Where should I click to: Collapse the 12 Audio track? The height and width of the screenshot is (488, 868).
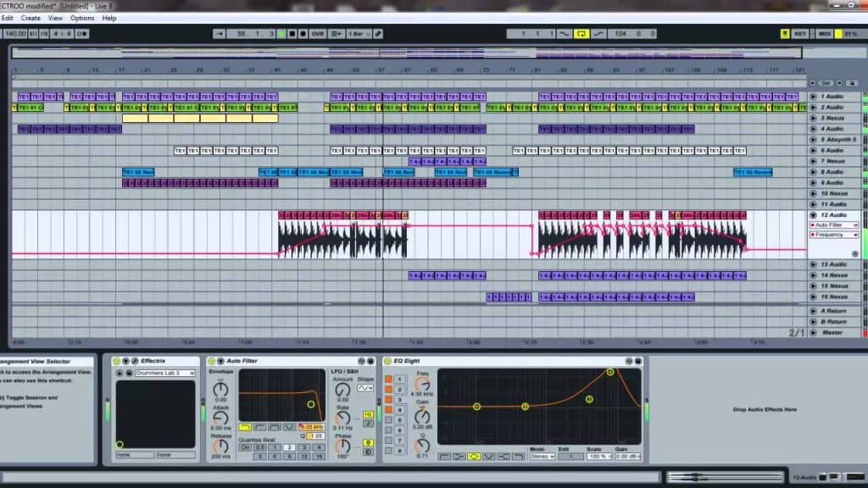click(x=813, y=215)
